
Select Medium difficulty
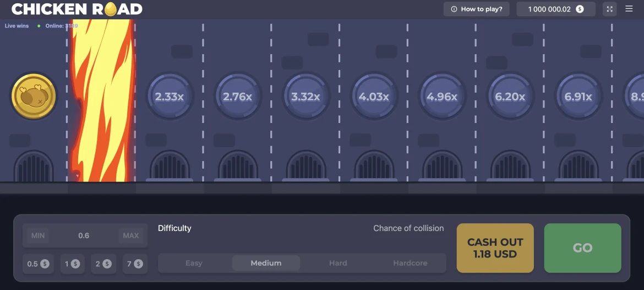[266, 263]
